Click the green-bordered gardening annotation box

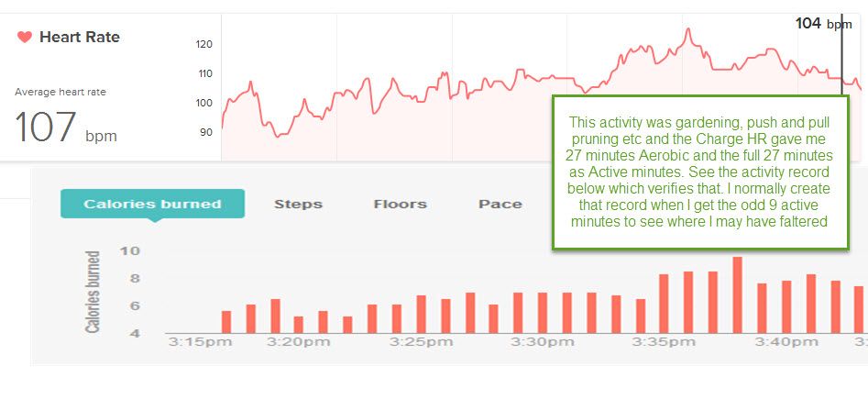(700, 172)
